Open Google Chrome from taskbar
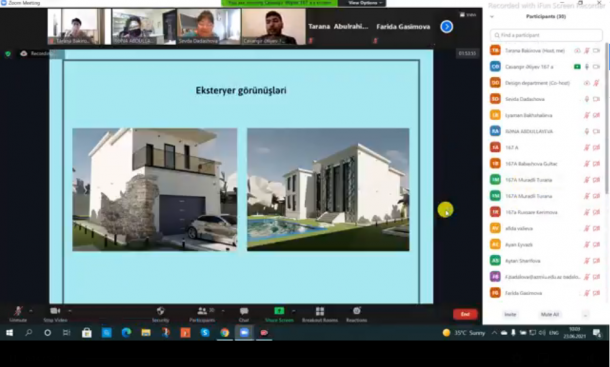The image size is (610, 367). tap(225, 333)
